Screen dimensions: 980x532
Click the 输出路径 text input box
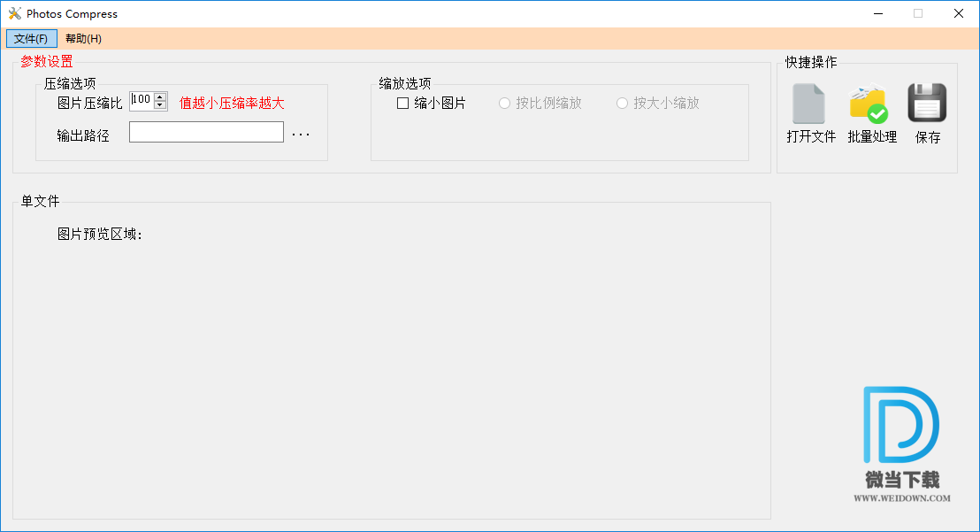206,132
